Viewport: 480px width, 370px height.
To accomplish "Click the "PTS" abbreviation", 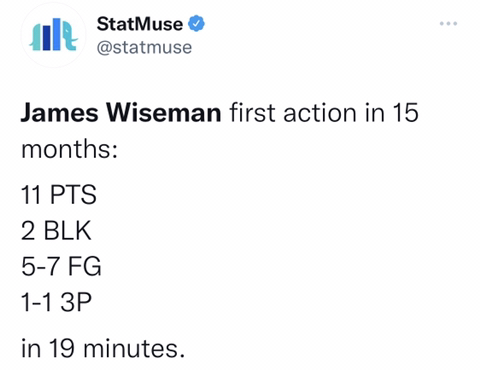I will (x=73, y=194).
